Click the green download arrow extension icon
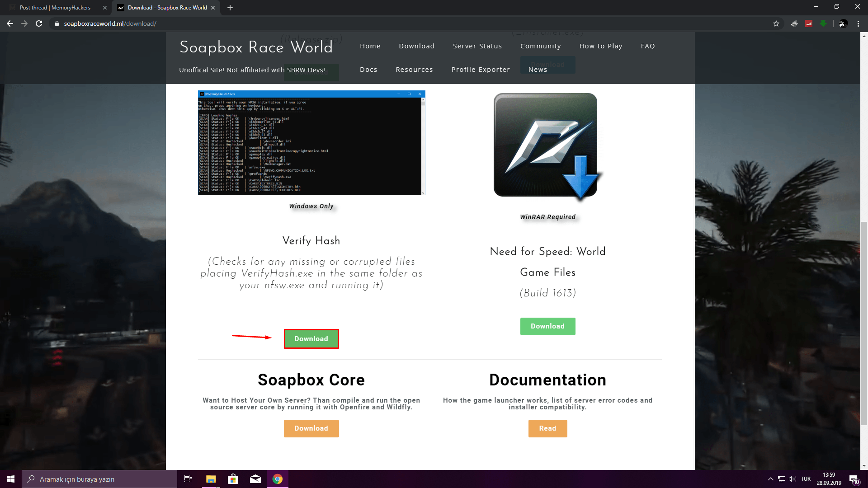 823,23
